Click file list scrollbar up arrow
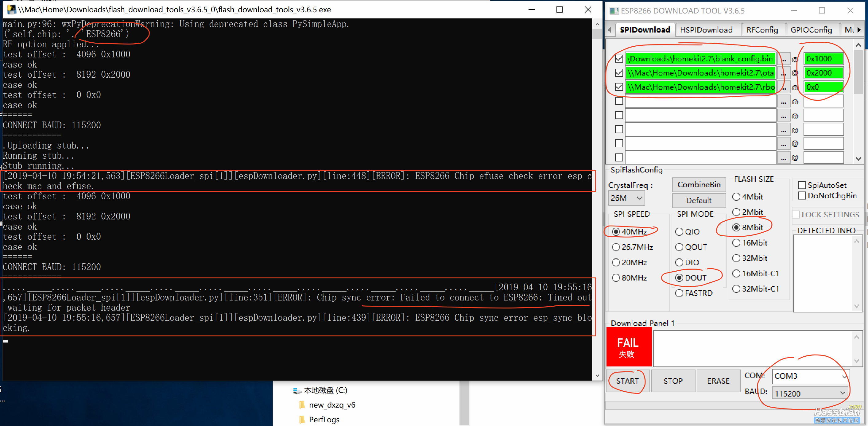Viewport: 868px width, 426px height. click(x=858, y=45)
